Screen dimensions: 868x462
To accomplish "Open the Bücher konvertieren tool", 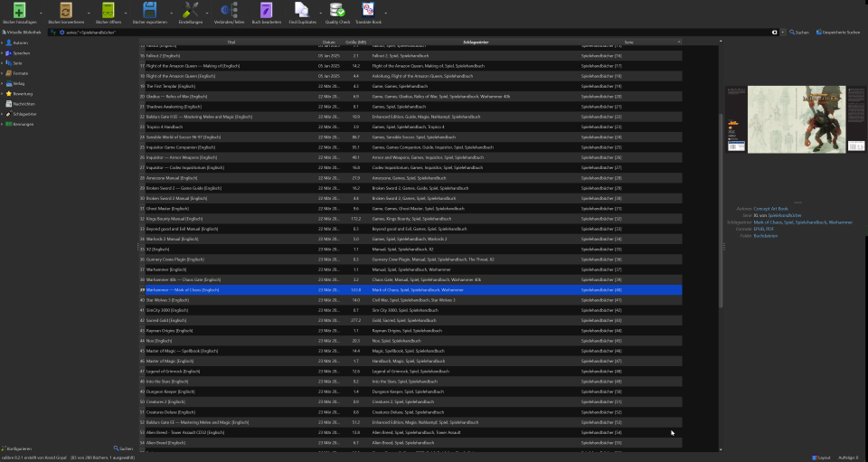I will (66, 11).
